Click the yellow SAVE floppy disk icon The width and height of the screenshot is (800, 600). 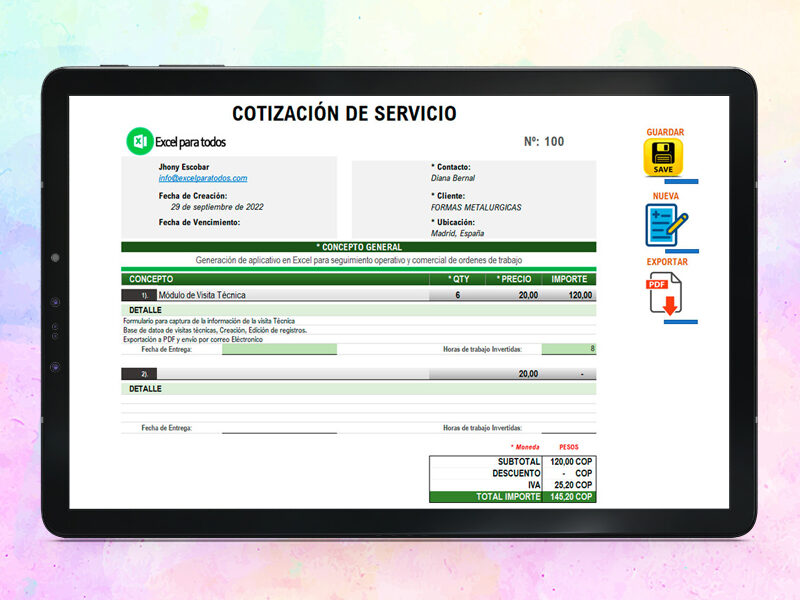[x=663, y=157]
